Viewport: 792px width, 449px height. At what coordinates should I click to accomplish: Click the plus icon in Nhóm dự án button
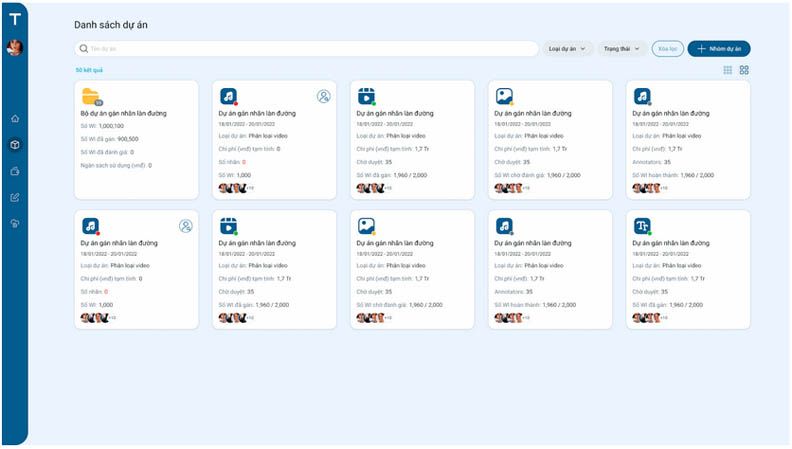(701, 49)
